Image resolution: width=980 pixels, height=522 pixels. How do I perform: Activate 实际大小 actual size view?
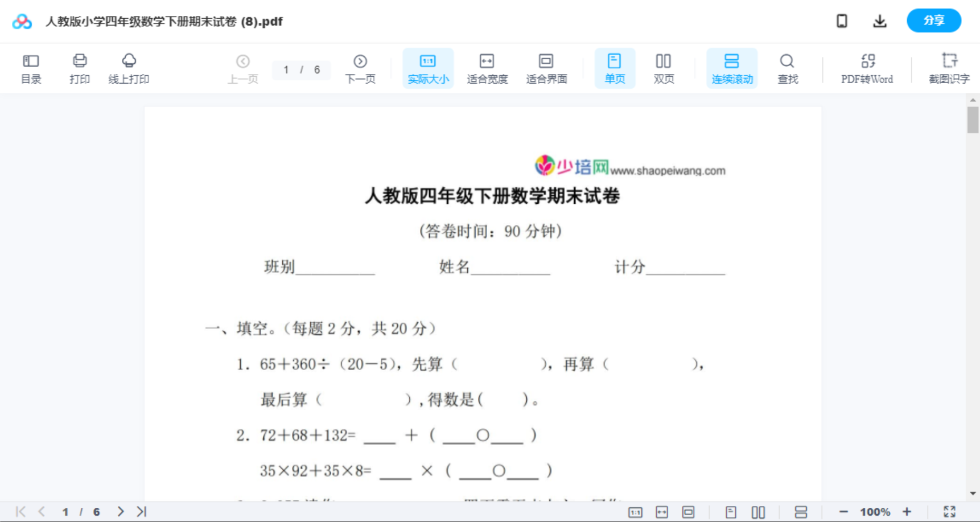(428, 68)
